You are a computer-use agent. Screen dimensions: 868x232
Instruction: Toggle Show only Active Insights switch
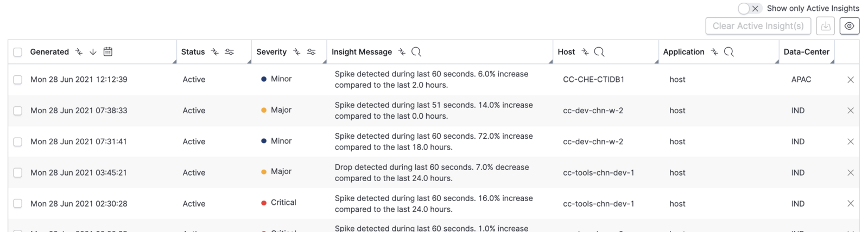click(750, 8)
